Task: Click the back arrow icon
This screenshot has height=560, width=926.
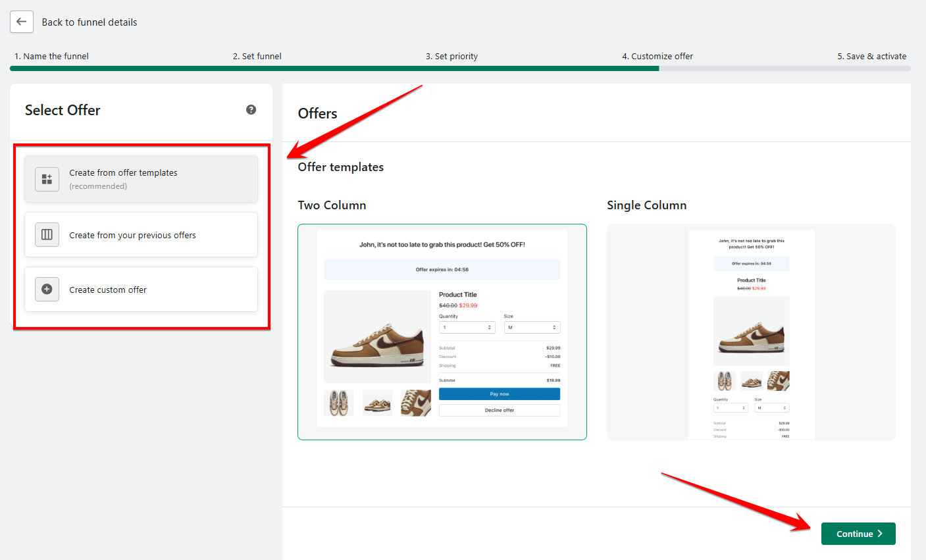Action: 22,22
